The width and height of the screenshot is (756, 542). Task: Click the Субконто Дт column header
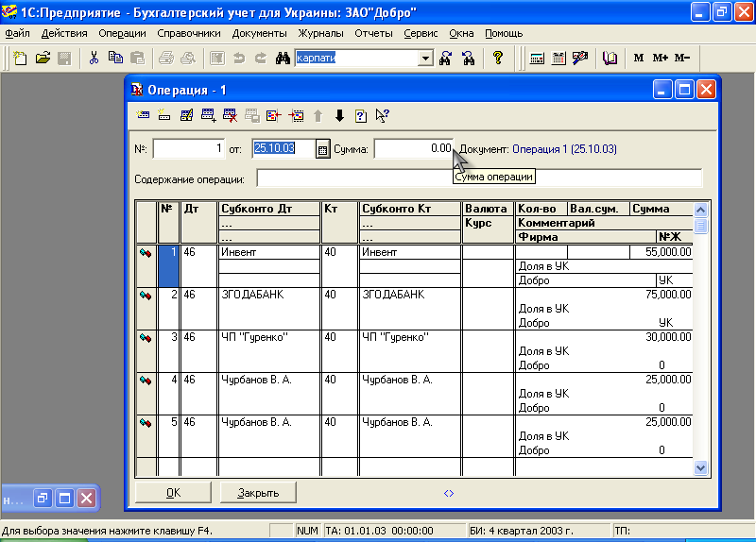click(x=269, y=209)
